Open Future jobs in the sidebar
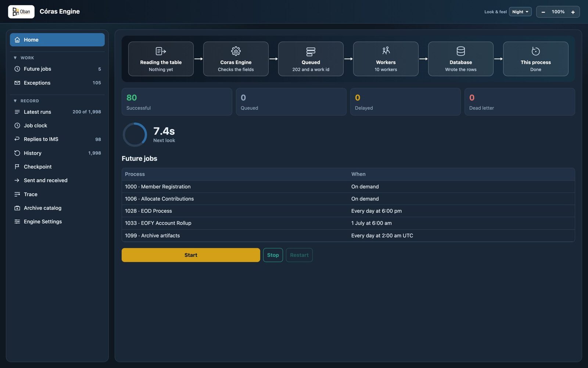 (57, 69)
